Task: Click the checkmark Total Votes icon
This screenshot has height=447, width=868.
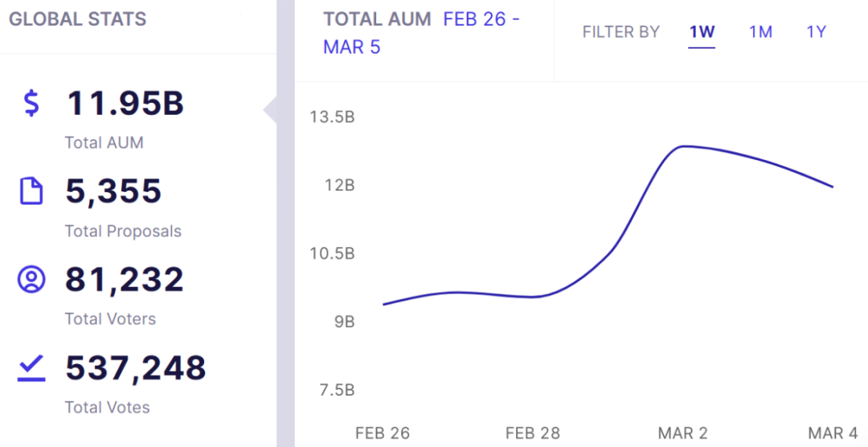Action: 31,368
